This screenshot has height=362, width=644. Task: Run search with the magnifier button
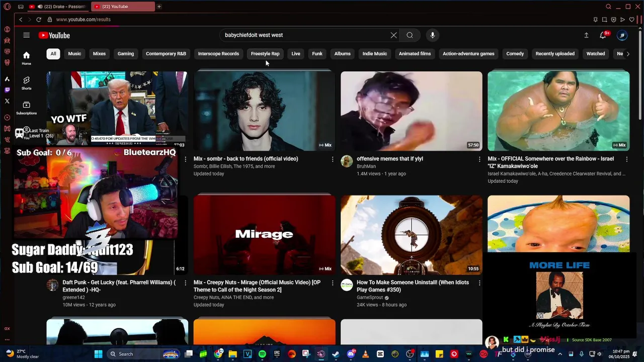pyautogui.click(x=410, y=35)
